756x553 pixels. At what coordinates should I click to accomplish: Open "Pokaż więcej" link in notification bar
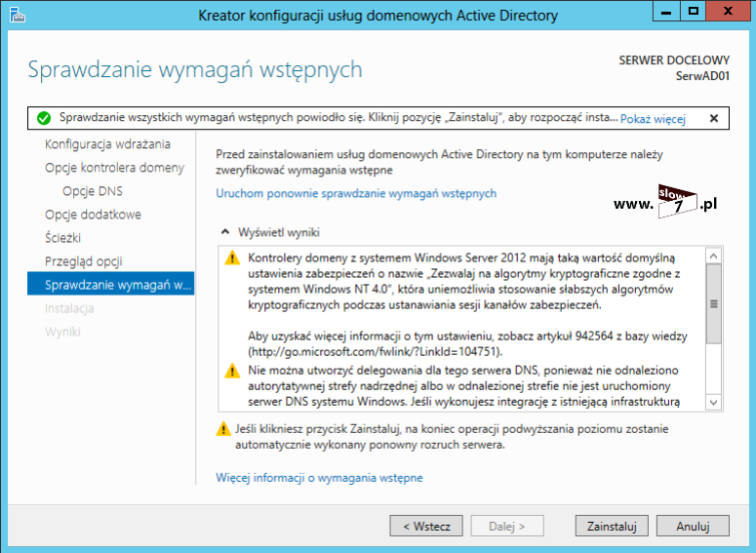coord(653,119)
